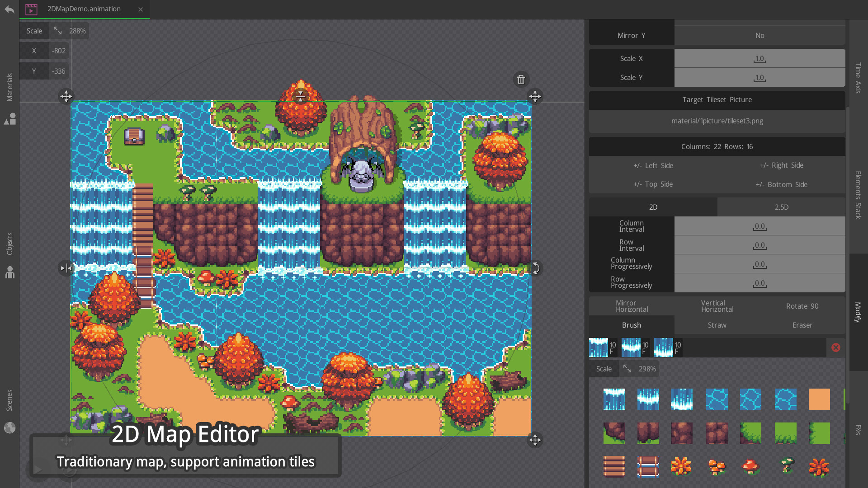Select the 2DMapDemo.animation tab
This screenshot has width=868, height=488.
click(83, 9)
